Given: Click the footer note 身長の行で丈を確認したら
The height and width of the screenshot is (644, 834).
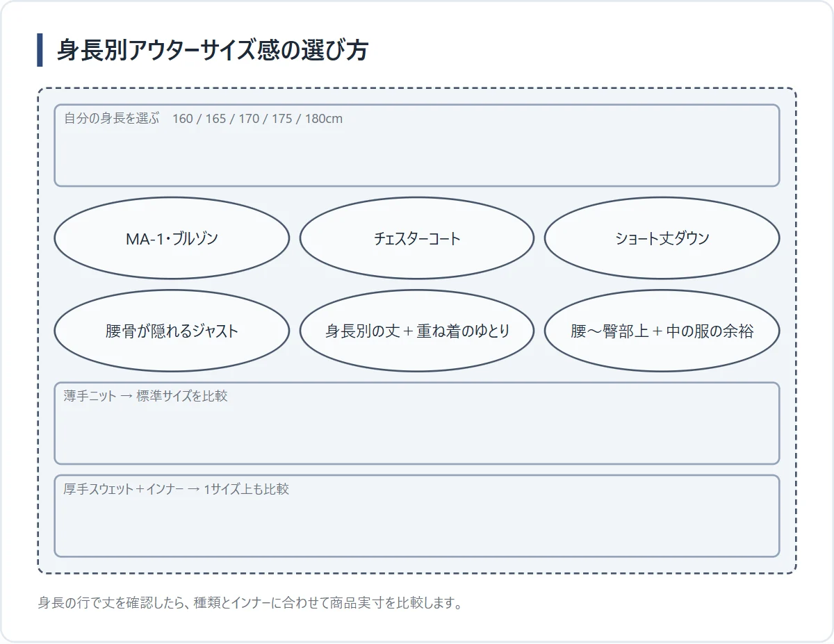Looking at the screenshot, I should (250, 603).
